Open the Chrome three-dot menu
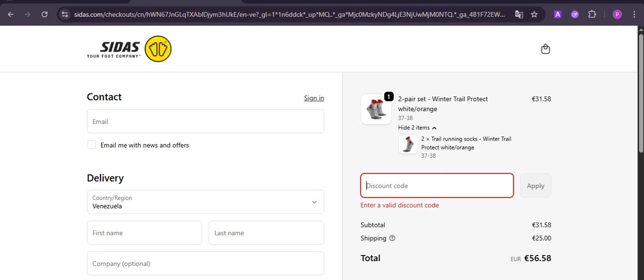644x280 pixels. (635, 15)
